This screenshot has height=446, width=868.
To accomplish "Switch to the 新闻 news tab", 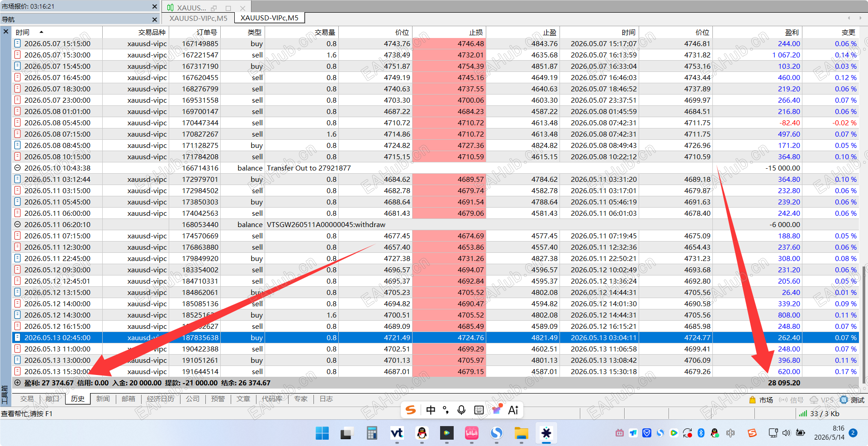I will point(103,399).
